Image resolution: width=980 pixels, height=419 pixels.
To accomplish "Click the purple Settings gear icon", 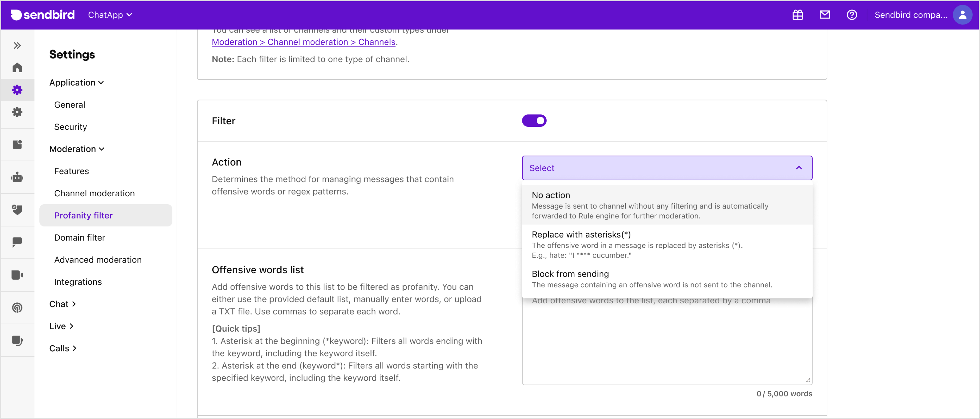I will pos(17,90).
